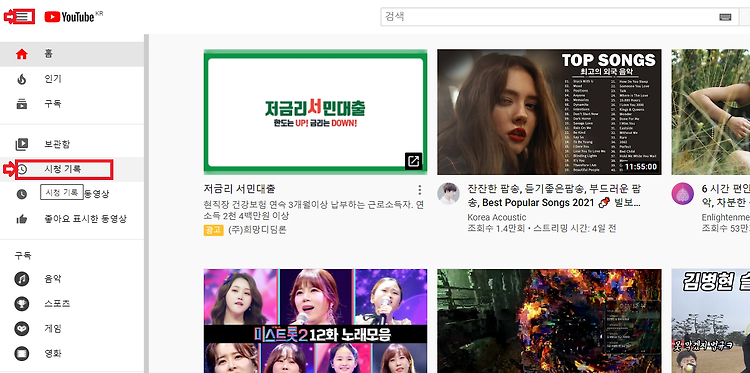The width and height of the screenshot is (750, 373).
Task: Click the sidebar vertical scrollbar
Action: (x=146, y=203)
